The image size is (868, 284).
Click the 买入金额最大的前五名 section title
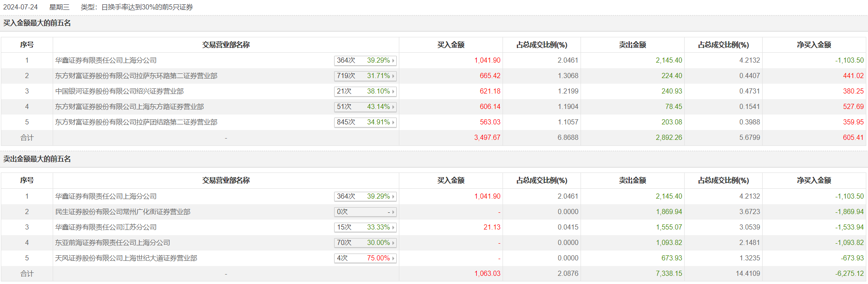click(37, 23)
